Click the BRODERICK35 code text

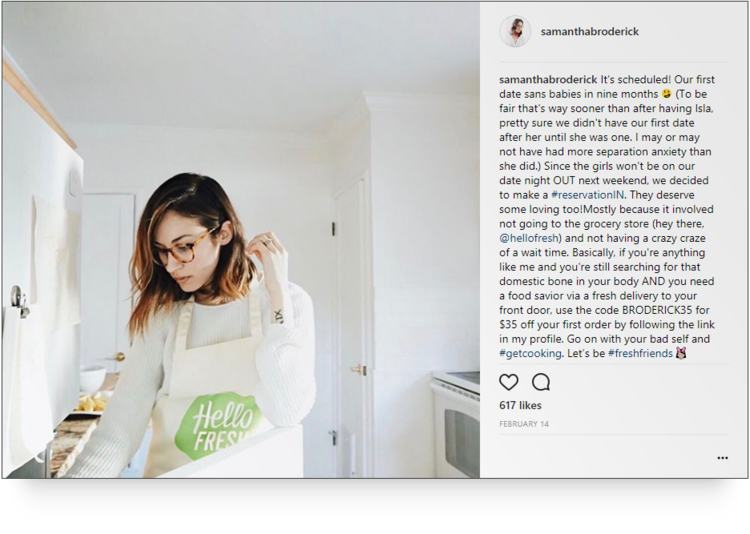[651, 310]
